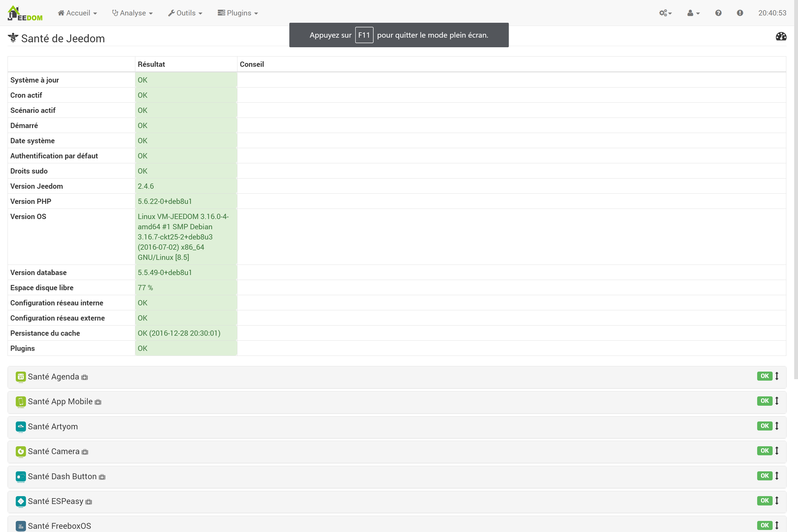Screen dimensions: 798x532
Task: Click the Cron actif row label
Action: coord(26,95)
